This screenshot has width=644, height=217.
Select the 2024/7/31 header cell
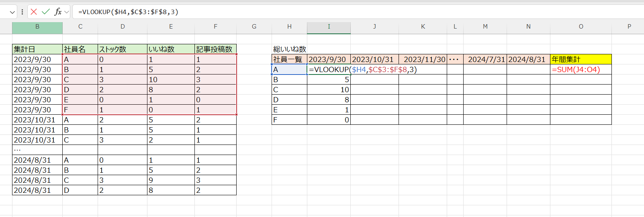pyautogui.click(x=485, y=59)
